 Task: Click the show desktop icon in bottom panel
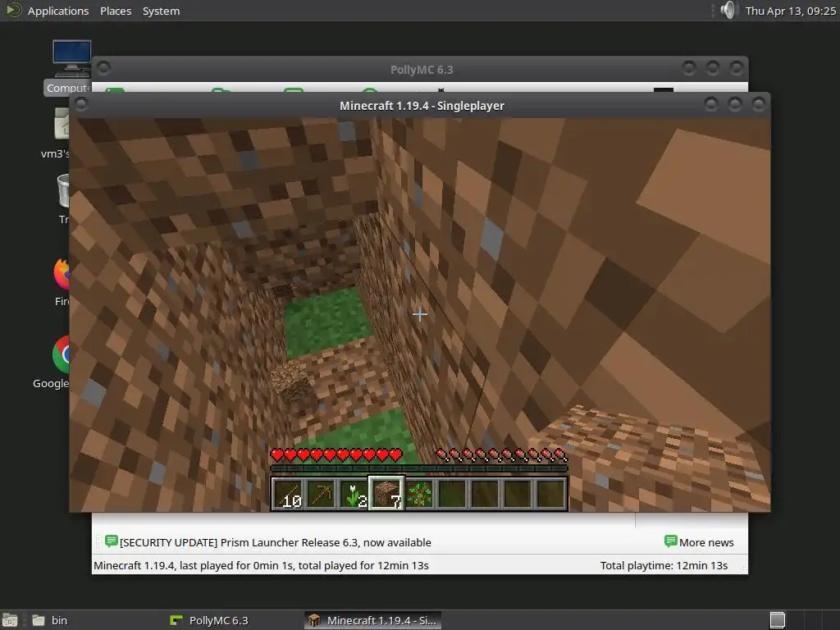10,620
